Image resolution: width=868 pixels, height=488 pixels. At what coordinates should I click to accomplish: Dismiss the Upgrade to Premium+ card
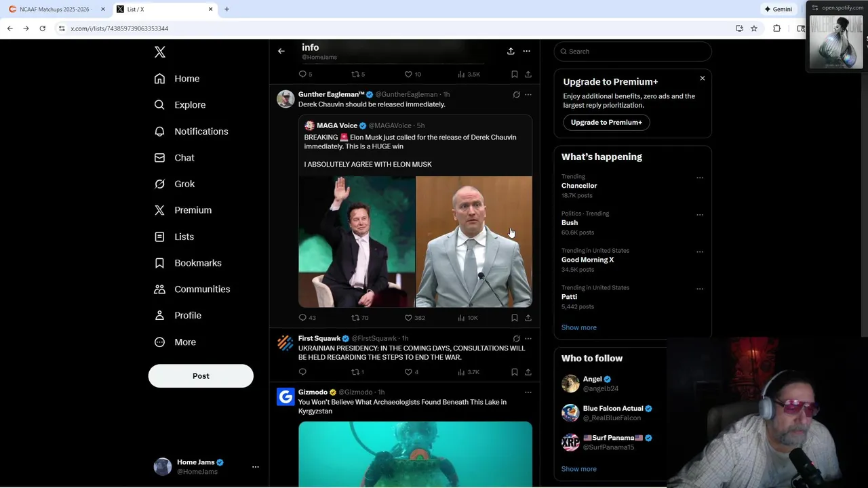pyautogui.click(x=702, y=79)
